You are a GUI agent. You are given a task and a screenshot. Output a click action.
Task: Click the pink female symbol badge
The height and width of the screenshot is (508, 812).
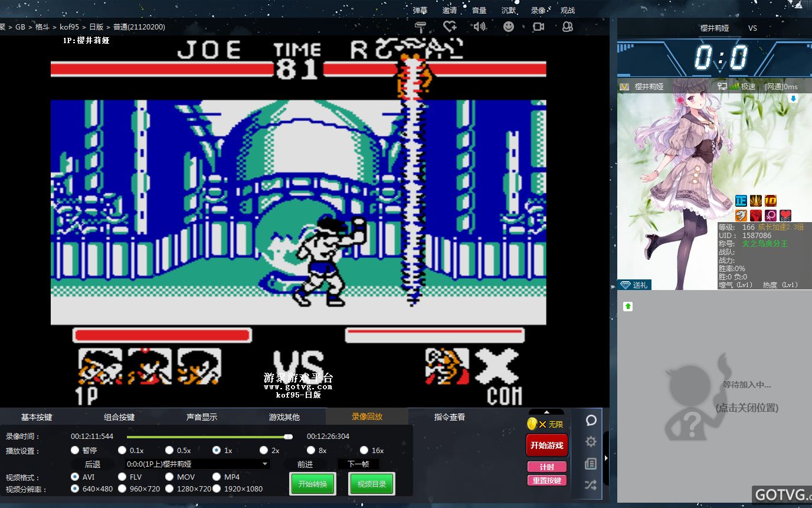(x=771, y=216)
